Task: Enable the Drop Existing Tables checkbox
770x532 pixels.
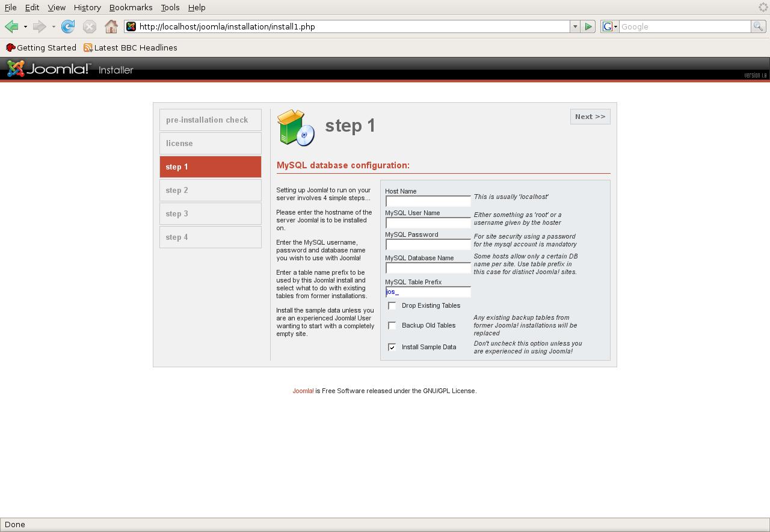Action: tap(392, 306)
